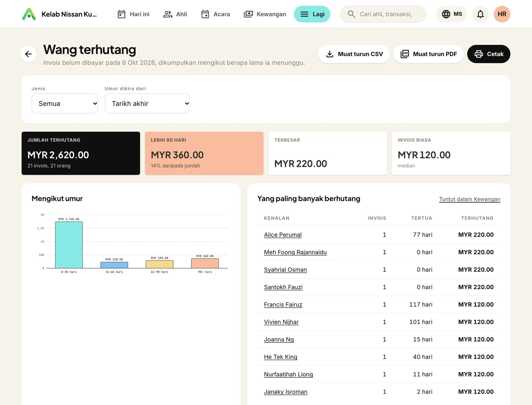Expand the Umur dikira dari dropdown
Viewport: 532px width, 405px height.
(x=147, y=103)
